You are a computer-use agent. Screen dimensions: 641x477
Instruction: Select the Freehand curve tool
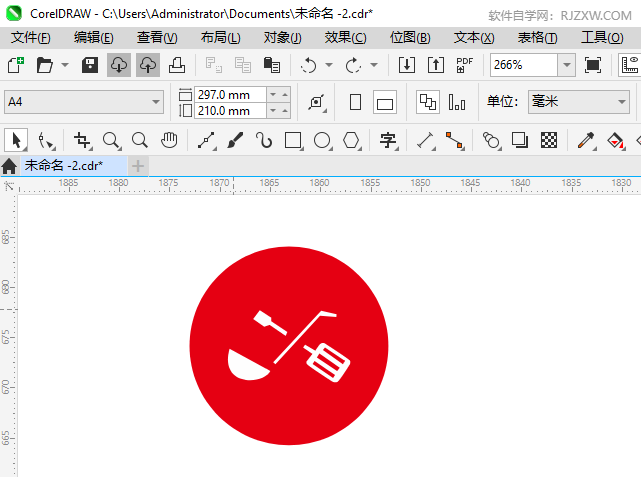click(206, 141)
